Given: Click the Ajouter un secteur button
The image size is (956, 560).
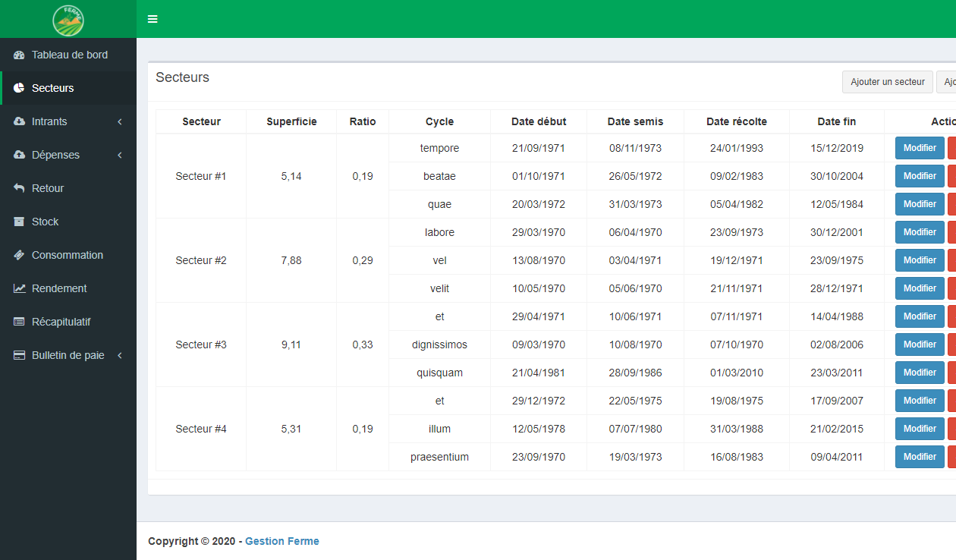Looking at the screenshot, I should pyautogui.click(x=887, y=82).
